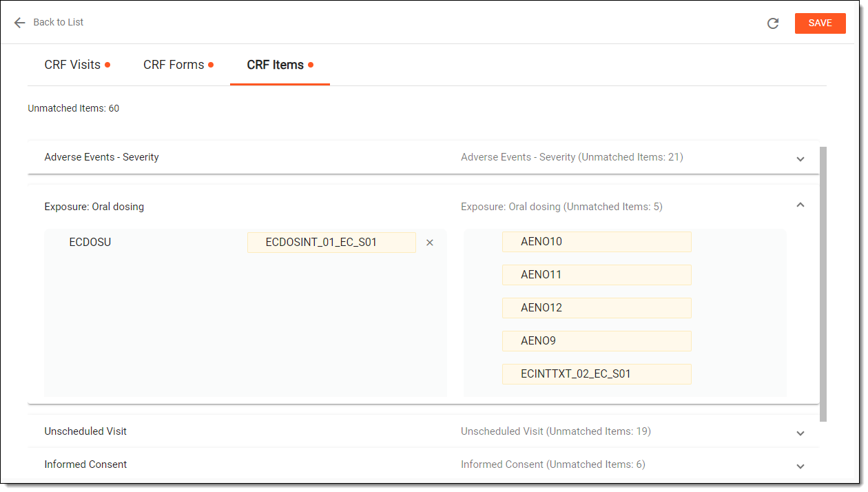Expand the Unscheduled Visit section

coord(800,433)
